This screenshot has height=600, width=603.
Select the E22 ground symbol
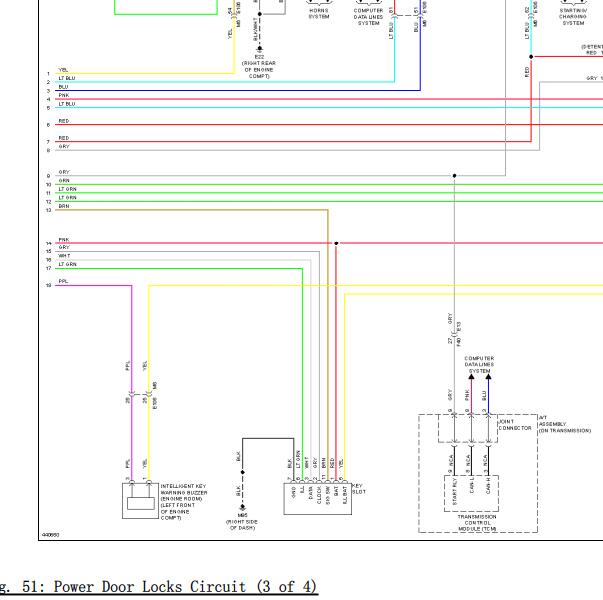[260, 49]
